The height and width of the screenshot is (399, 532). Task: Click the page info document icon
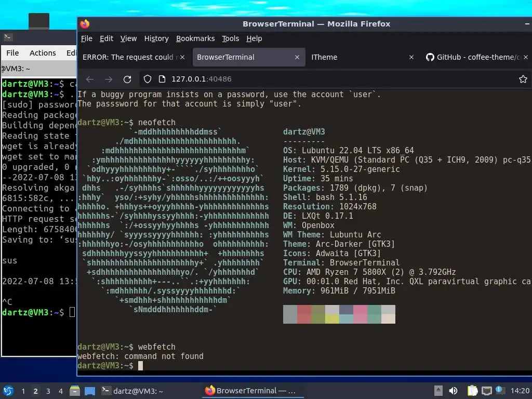pos(162,79)
